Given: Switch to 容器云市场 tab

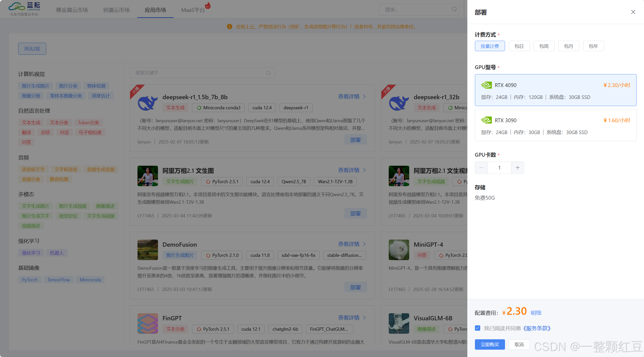Looking at the screenshot, I should [x=116, y=10].
